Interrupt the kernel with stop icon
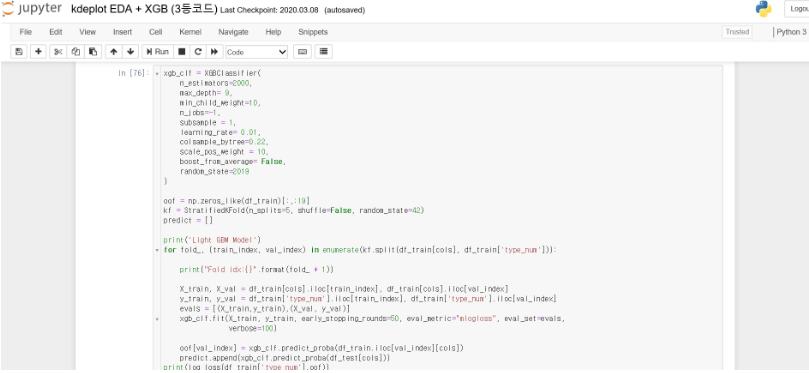The height and width of the screenshot is (373, 809). 182,52
